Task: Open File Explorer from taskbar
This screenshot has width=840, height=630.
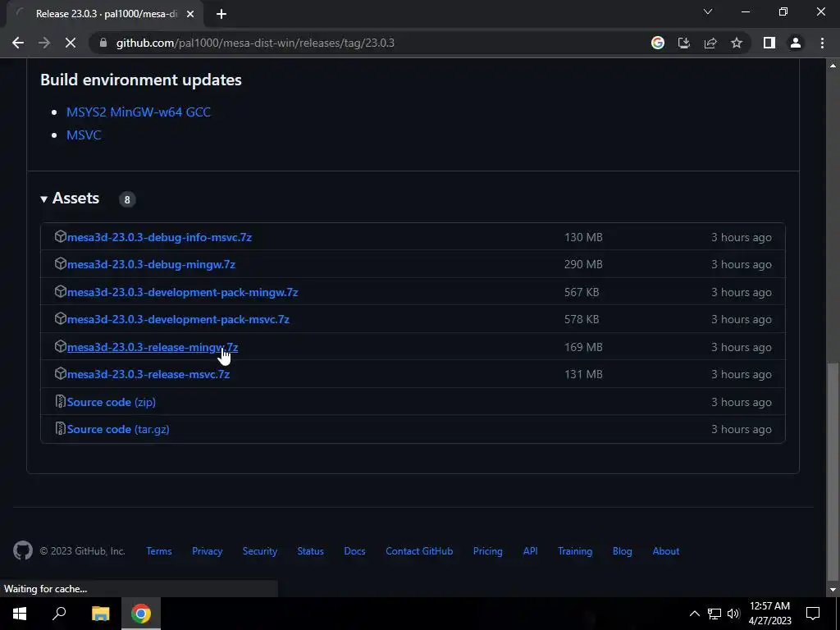Action: coord(100,614)
